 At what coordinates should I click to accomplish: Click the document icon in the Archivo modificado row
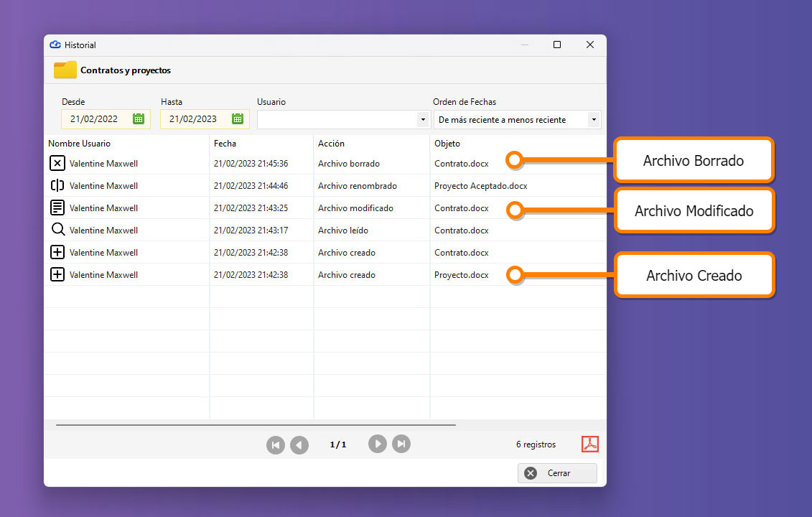coord(57,208)
